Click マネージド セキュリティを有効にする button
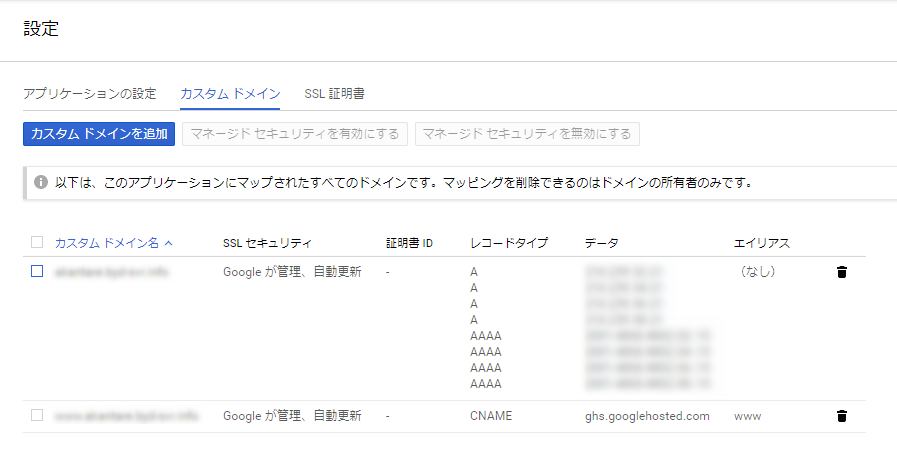Image resolution: width=897 pixels, height=467 pixels. (x=295, y=134)
